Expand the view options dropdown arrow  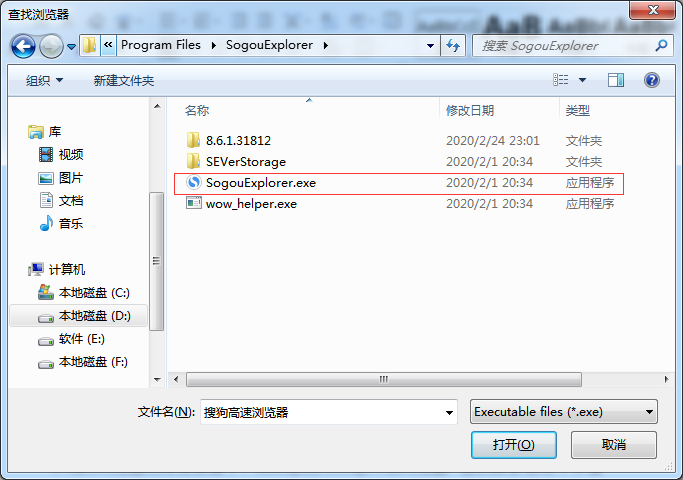[x=582, y=80]
